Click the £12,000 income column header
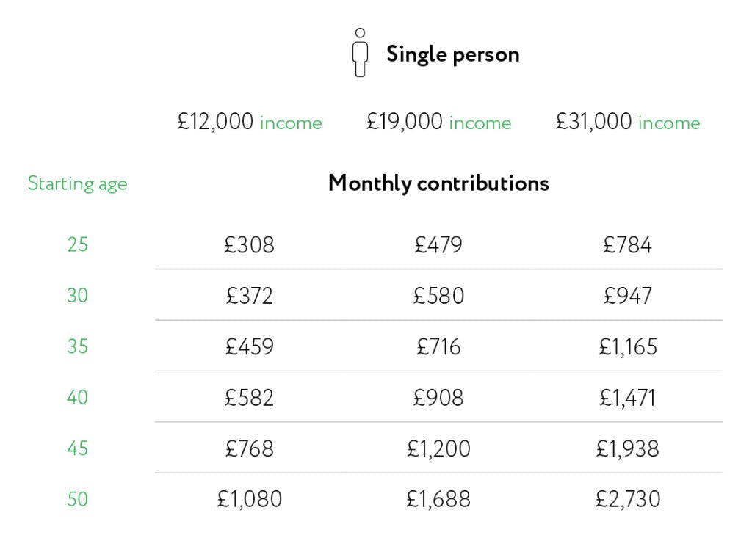 coord(250,122)
